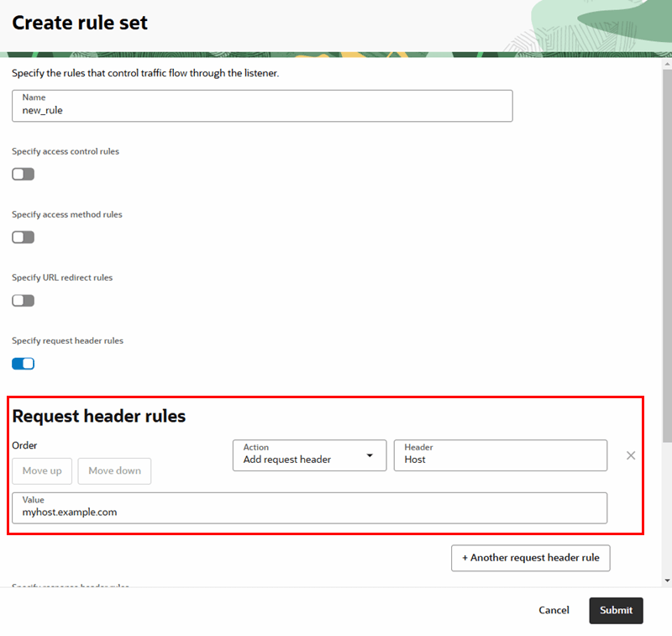
Task: Turn on Specify URL redirect rules
Action: pos(23,300)
